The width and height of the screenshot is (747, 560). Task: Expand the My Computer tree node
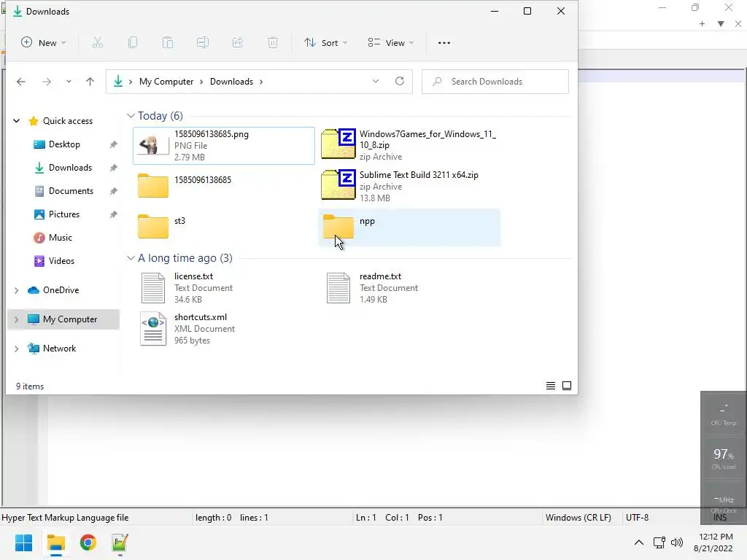point(16,319)
